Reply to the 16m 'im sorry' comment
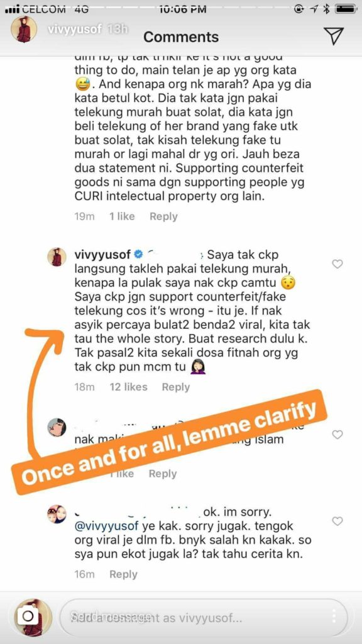Image resolution: width=362 pixels, height=644 pixels. (x=123, y=574)
